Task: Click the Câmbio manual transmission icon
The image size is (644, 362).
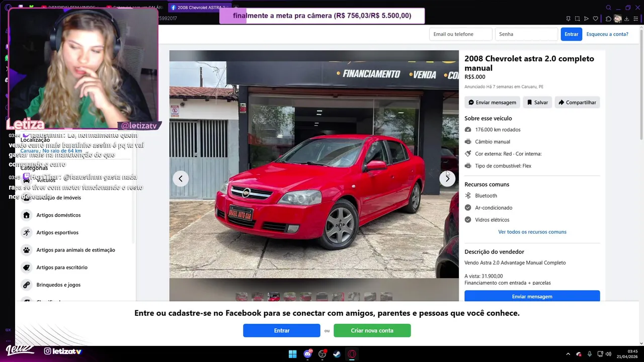Action: tap(468, 142)
